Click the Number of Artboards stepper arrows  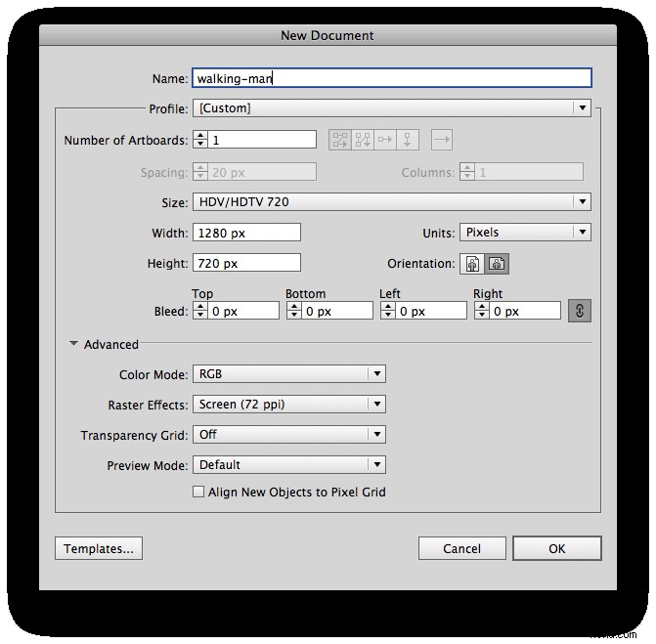pos(200,140)
